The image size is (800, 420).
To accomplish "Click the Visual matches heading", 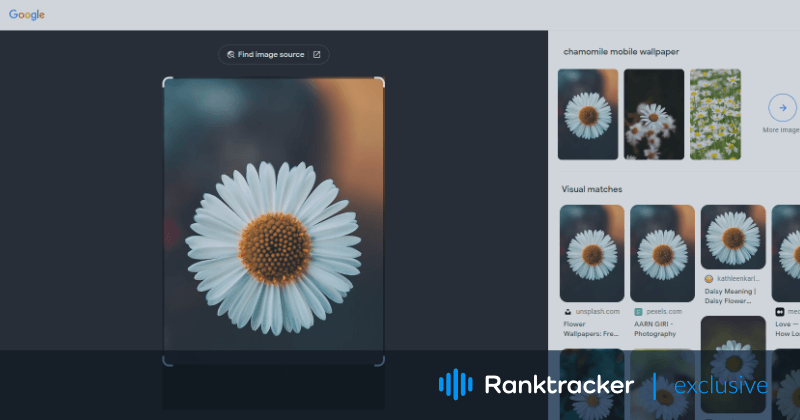I will pyautogui.click(x=592, y=189).
